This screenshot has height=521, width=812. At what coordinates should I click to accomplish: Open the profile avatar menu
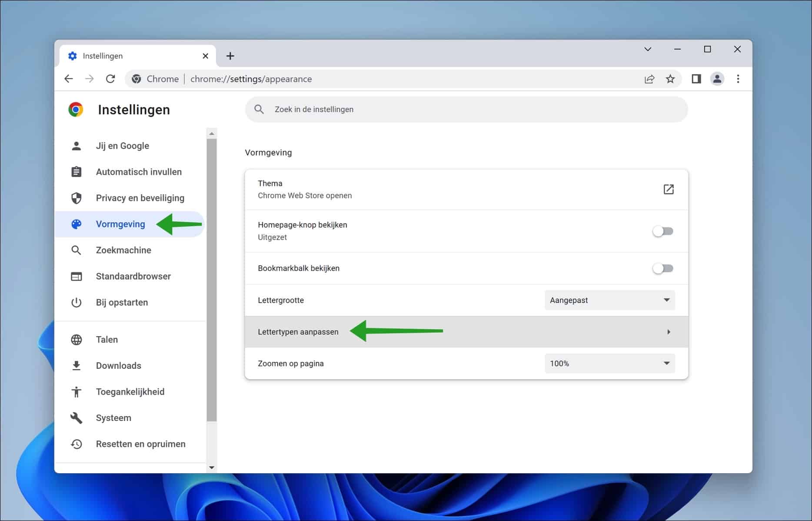tap(717, 79)
